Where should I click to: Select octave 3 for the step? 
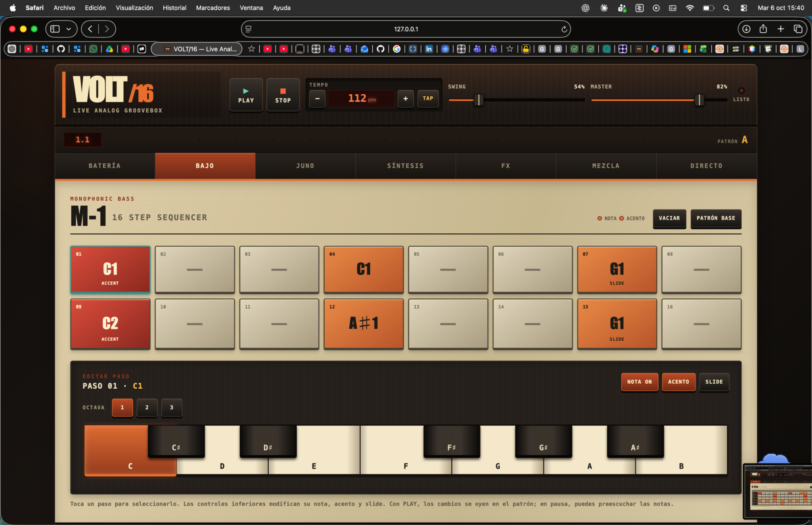click(x=171, y=407)
